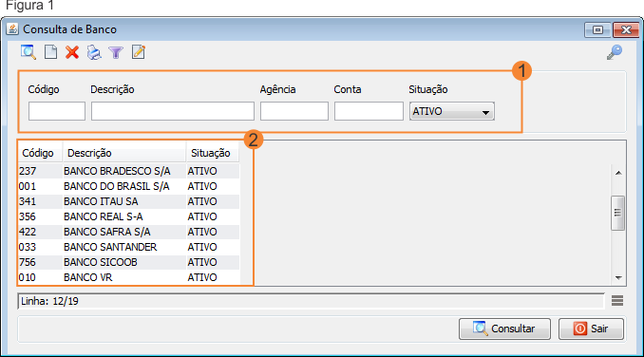Create a new record with blank page icon

pyautogui.click(x=50, y=52)
